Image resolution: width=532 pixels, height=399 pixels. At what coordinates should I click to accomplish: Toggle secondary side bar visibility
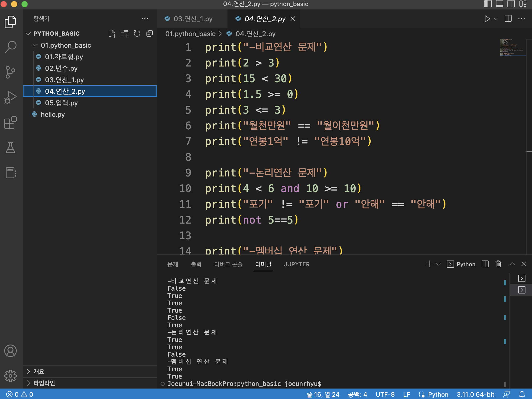[511, 4]
